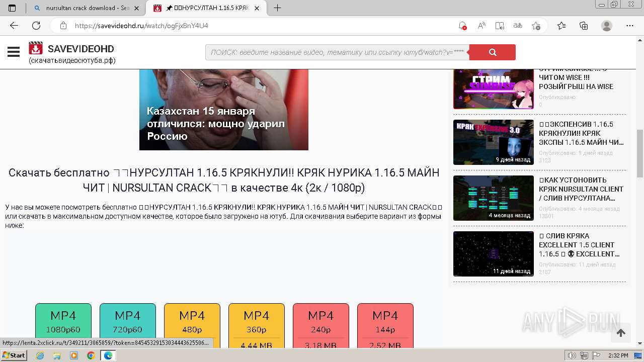Screen dimensions: 644x362
Task: Go back to the previous page
Action: tap(14, 26)
